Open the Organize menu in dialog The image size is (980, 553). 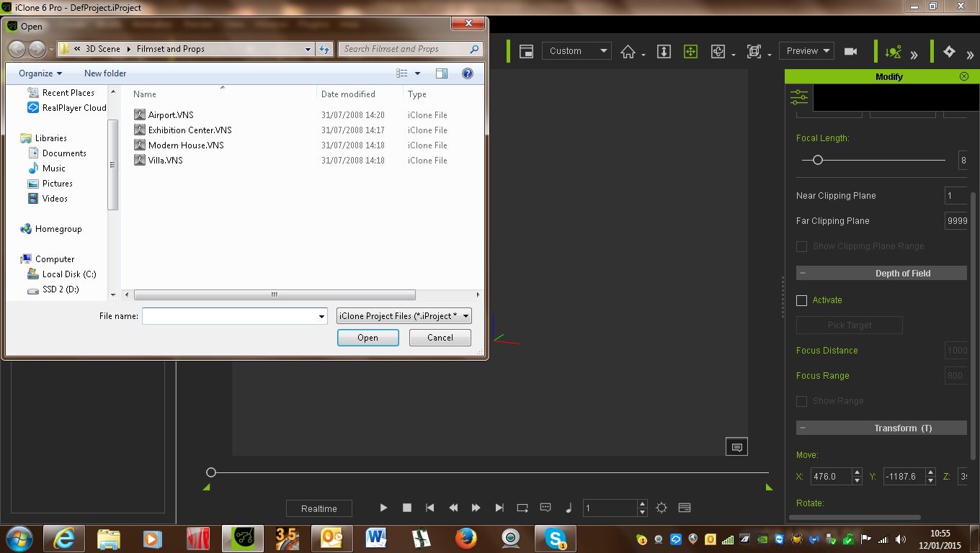[x=40, y=73]
